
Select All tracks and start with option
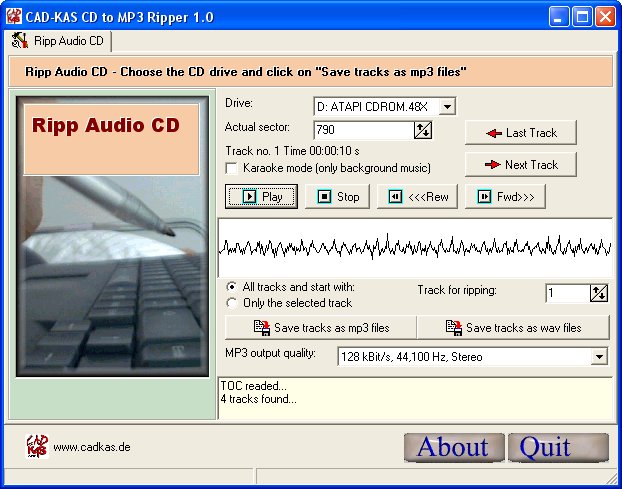pyautogui.click(x=232, y=287)
